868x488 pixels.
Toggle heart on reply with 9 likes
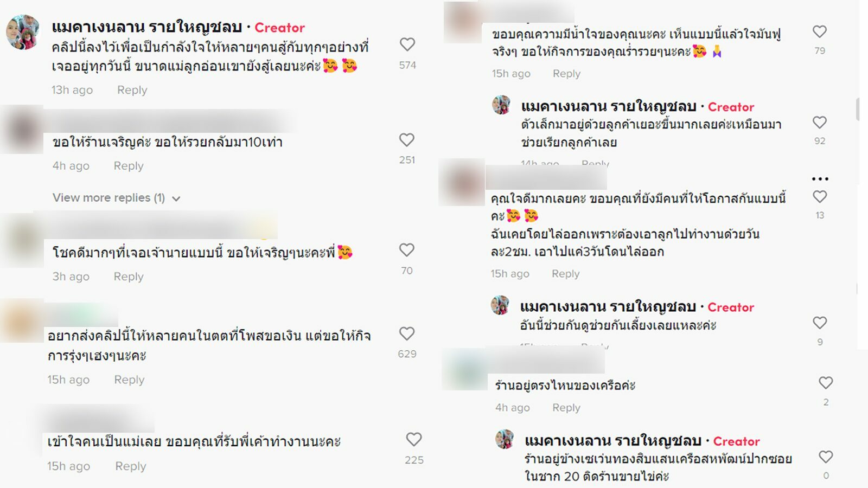coord(820,323)
